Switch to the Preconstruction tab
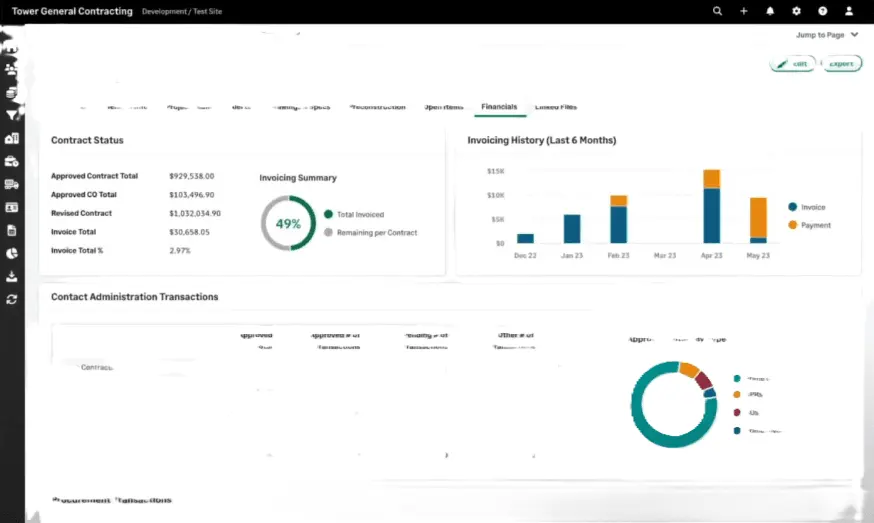Image resolution: width=874 pixels, height=523 pixels. click(377, 107)
